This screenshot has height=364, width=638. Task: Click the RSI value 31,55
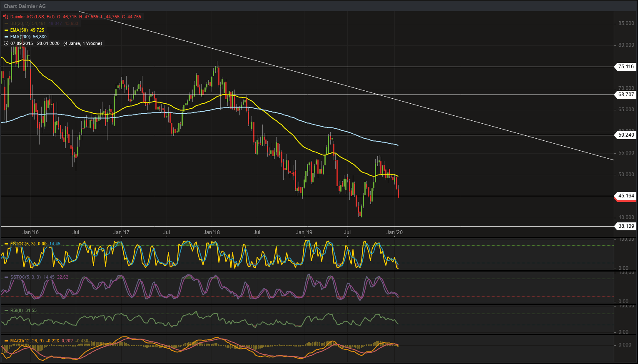pyautogui.click(x=31, y=310)
